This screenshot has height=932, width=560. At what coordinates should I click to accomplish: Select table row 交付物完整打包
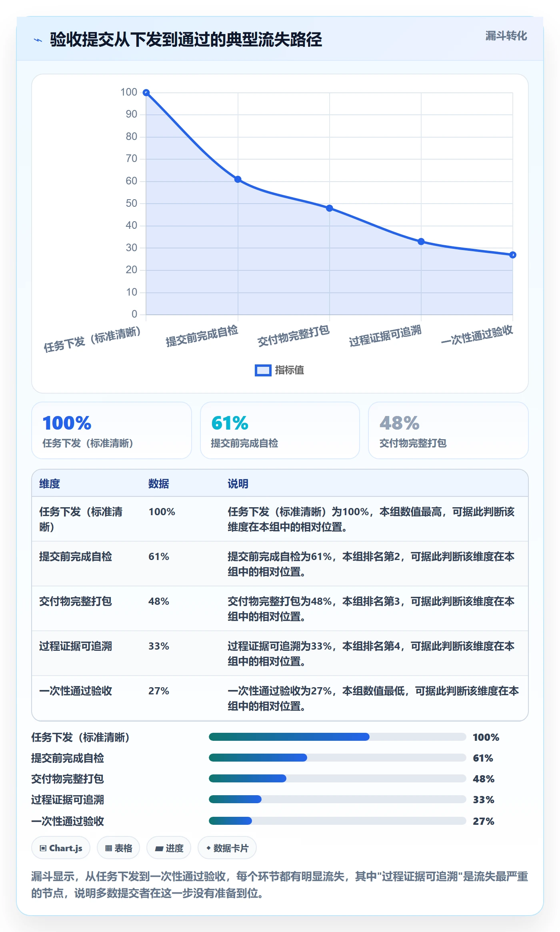[280, 609]
